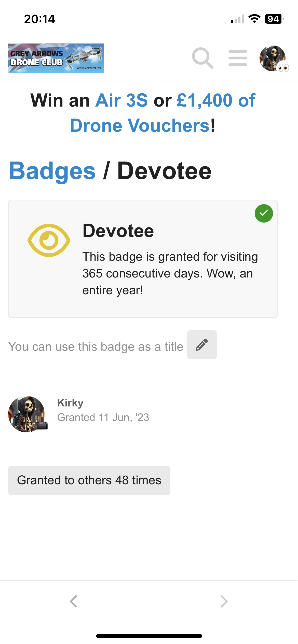Open the search magnifier icon
This screenshot has width=298, height=644.
point(202,58)
